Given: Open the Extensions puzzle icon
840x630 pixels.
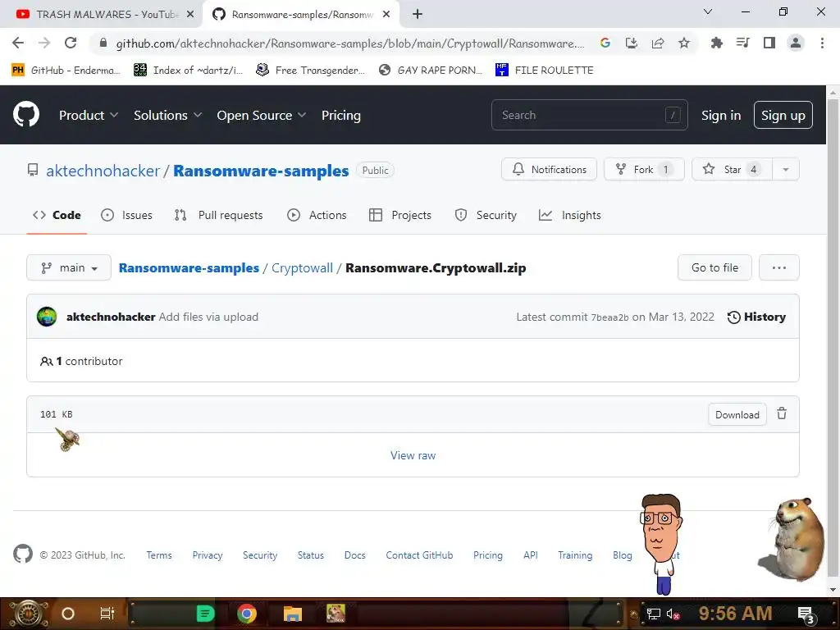Looking at the screenshot, I should coord(716,43).
